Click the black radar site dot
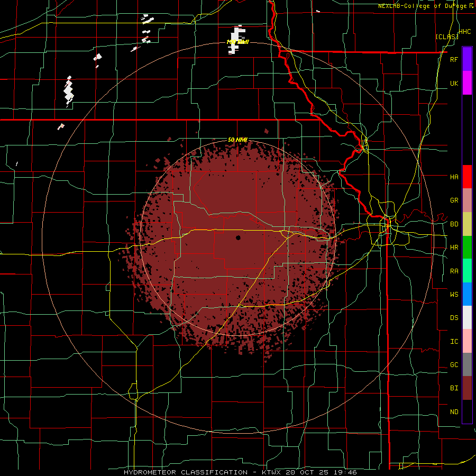This screenshot has height=476, width=476. 239,237
